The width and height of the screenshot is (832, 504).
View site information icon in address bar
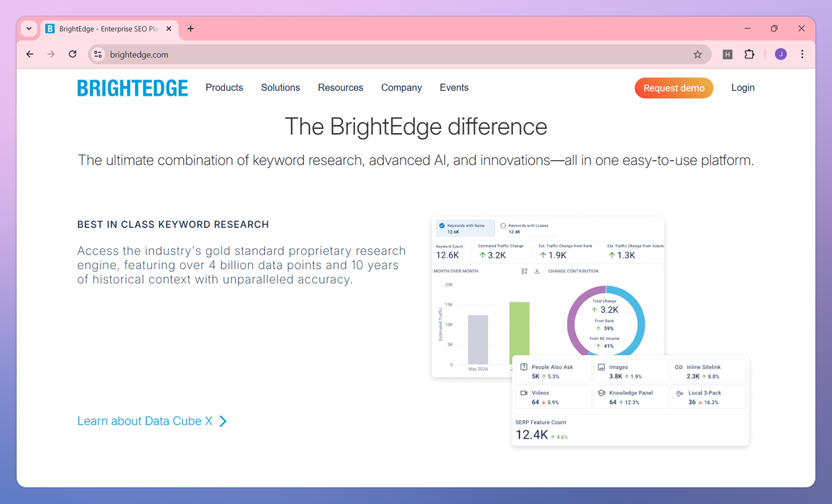[98, 54]
